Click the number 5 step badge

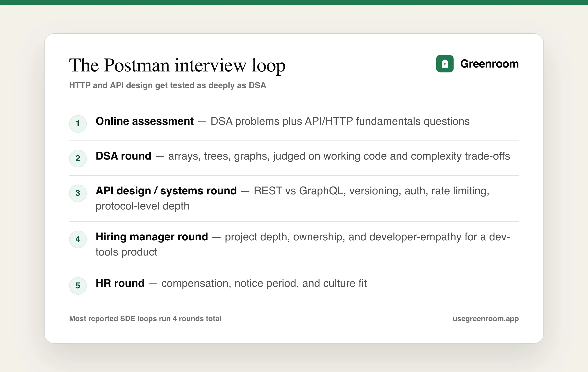click(78, 286)
